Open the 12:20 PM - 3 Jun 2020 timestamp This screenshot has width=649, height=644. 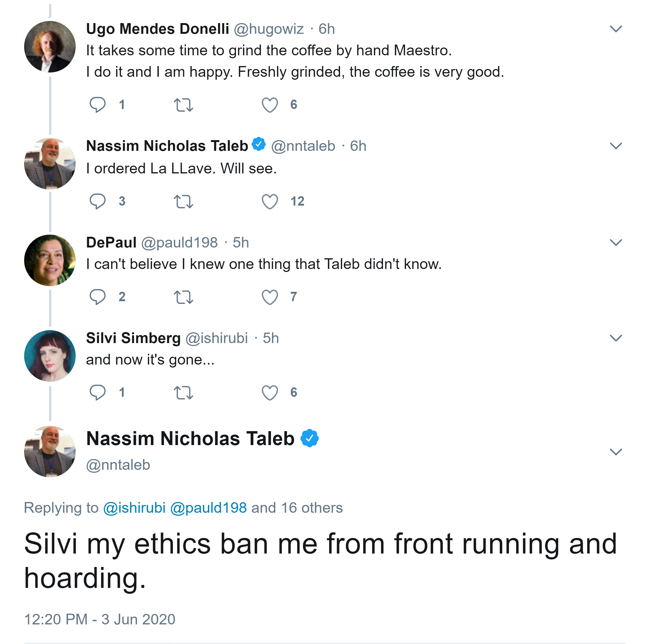pos(100,619)
